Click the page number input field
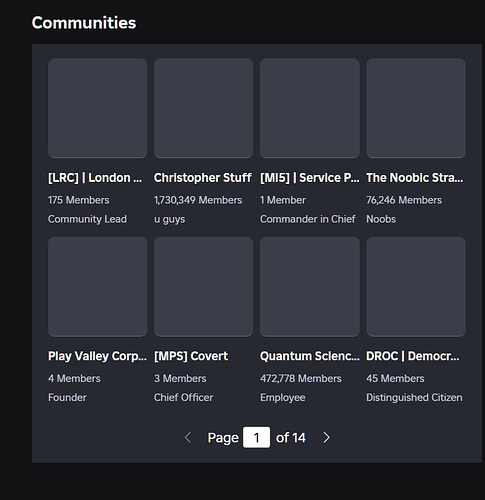 [257, 437]
